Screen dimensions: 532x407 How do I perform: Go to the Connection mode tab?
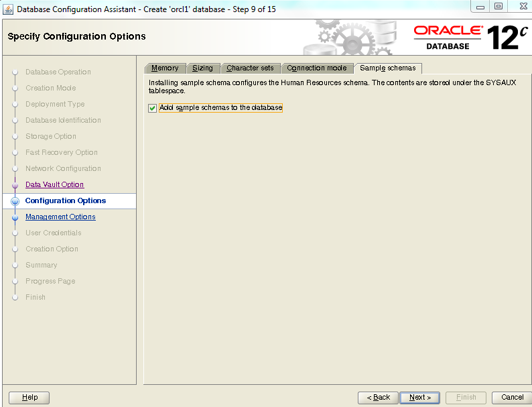pyautogui.click(x=316, y=68)
